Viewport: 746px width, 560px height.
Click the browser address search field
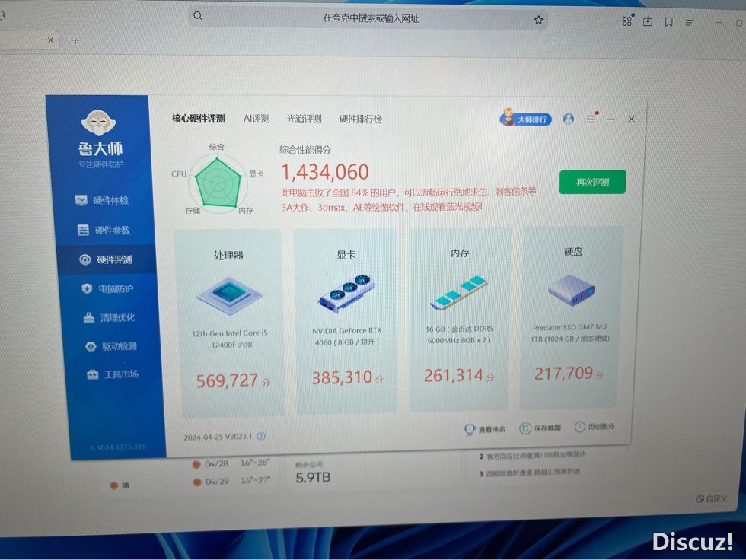368,18
